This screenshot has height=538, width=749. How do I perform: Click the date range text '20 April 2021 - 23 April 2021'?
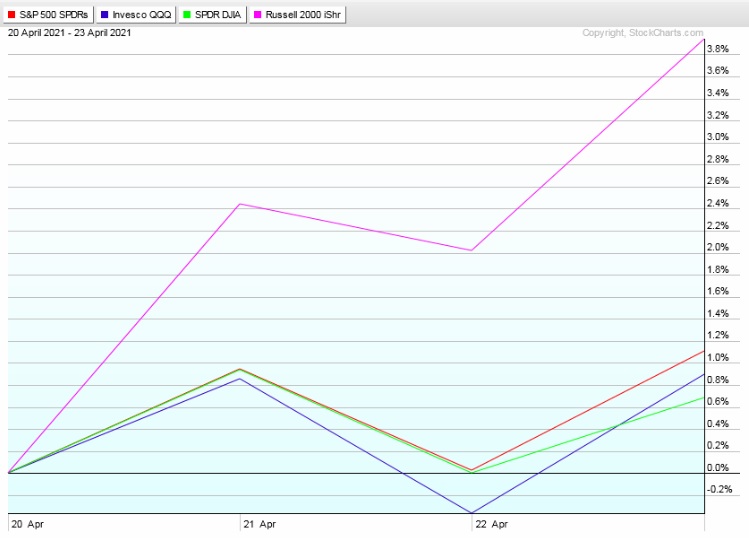(x=69, y=33)
